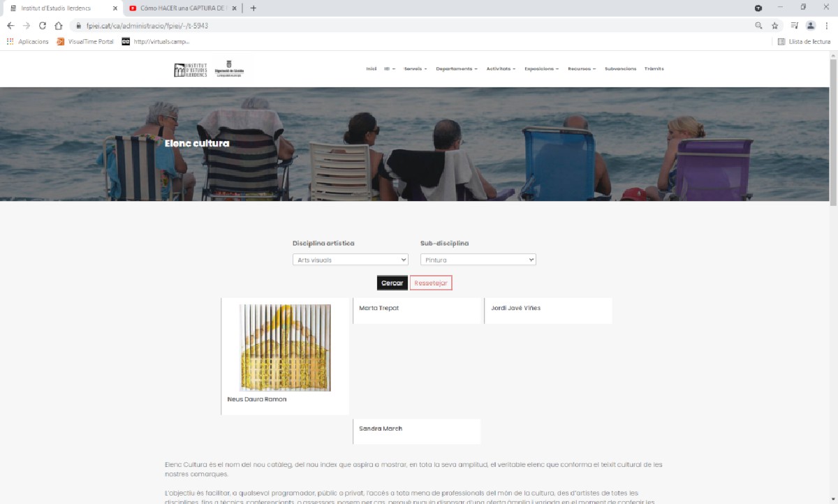
Task: Bookmark this page with the star icon
Action: tap(775, 26)
